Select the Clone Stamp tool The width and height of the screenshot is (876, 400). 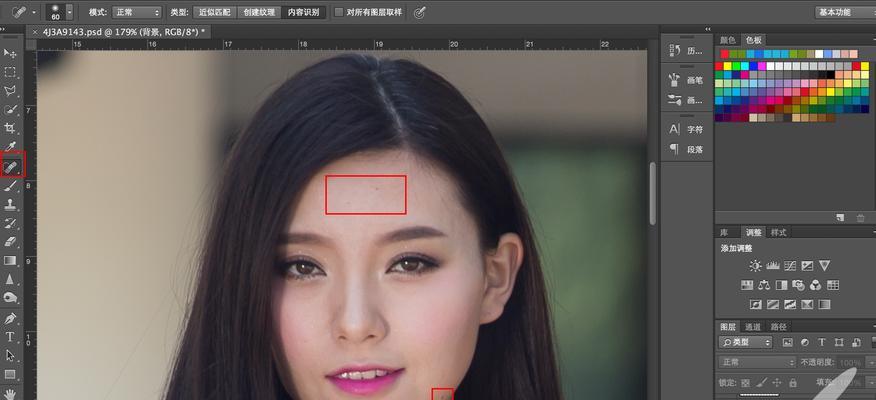pos(10,204)
